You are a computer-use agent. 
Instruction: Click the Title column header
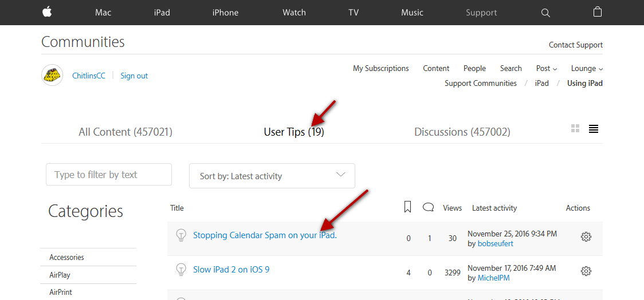pos(177,208)
